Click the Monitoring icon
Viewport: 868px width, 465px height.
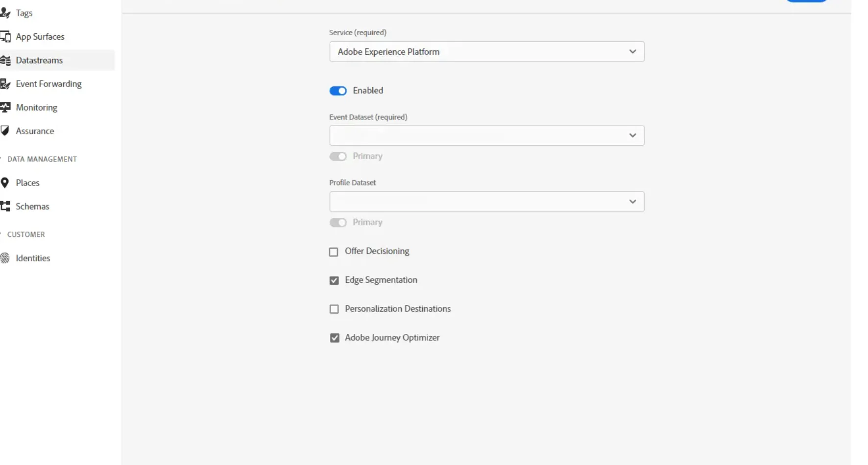coord(5,107)
